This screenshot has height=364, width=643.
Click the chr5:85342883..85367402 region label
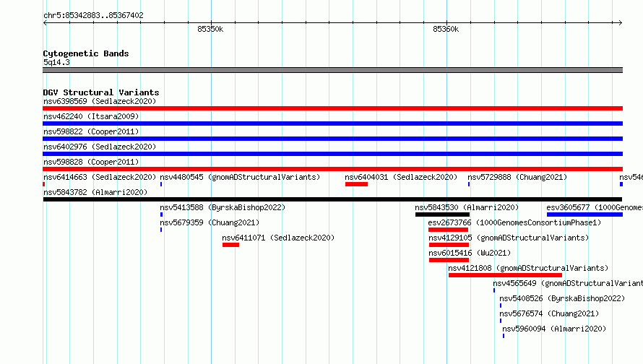click(93, 15)
